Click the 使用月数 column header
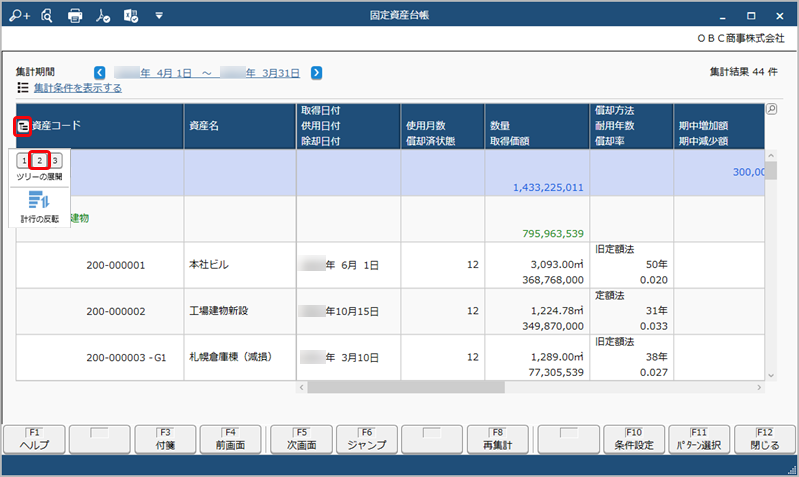Image resolution: width=799 pixels, height=477 pixels. coord(426,126)
